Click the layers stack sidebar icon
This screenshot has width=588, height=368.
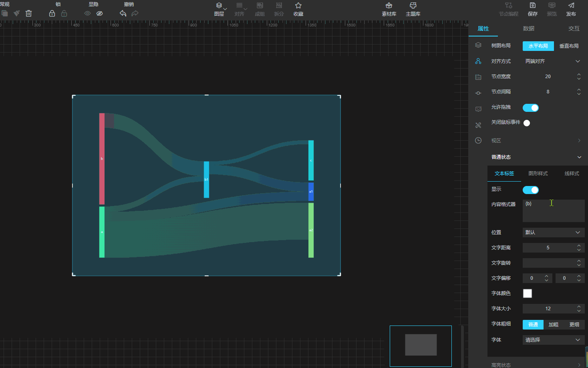(478, 45)
